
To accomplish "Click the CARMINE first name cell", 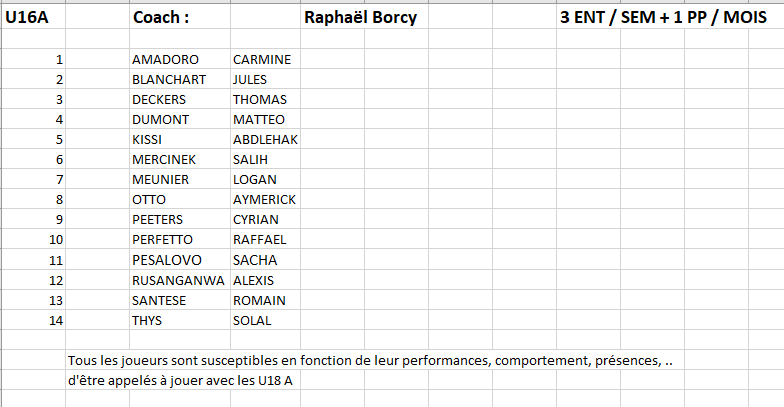I will click(x=266, y=60).
